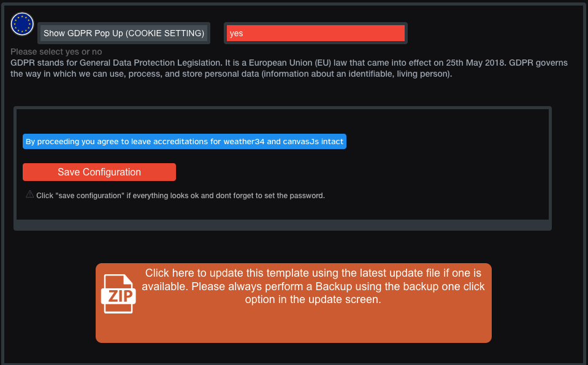Click the GDPR description paragraph

289,68
